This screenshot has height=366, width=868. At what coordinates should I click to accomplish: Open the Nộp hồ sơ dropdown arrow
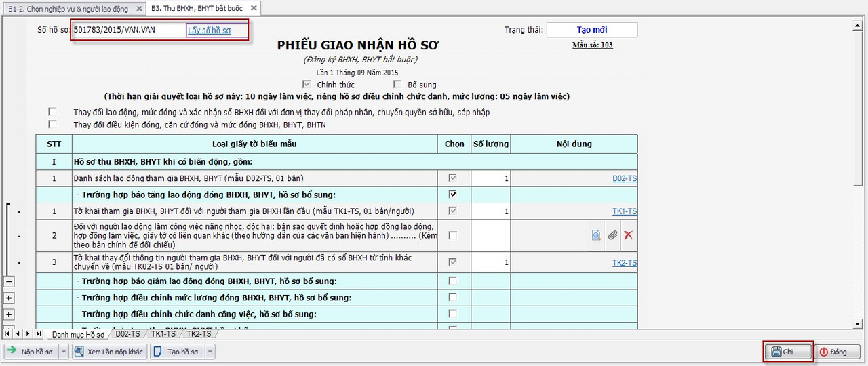click(x=64, y=352)
